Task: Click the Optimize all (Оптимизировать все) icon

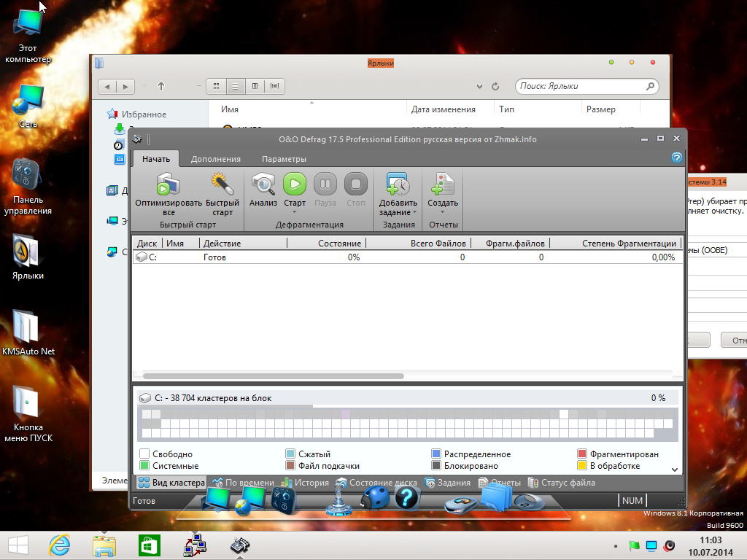Action: coord(169,184)
